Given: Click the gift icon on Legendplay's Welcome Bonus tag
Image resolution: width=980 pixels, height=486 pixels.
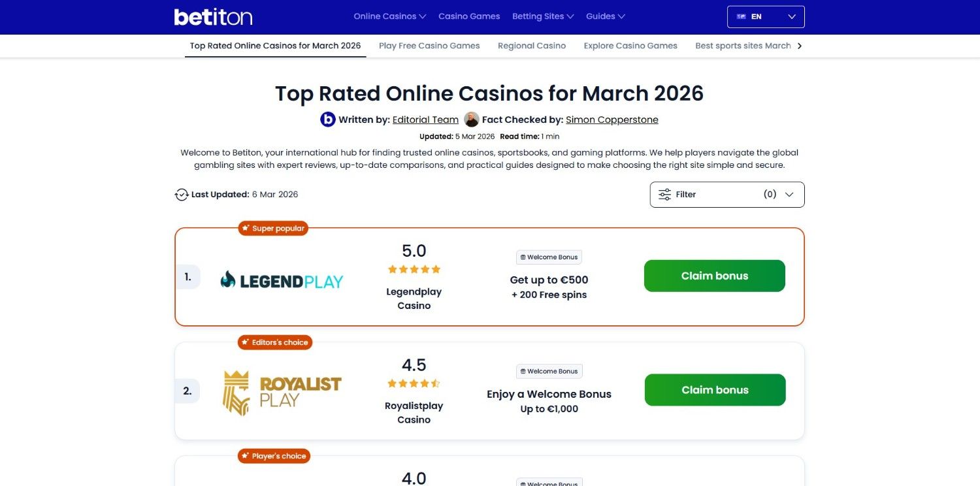Looking at the screenshot, I should [x=523, y=257].
